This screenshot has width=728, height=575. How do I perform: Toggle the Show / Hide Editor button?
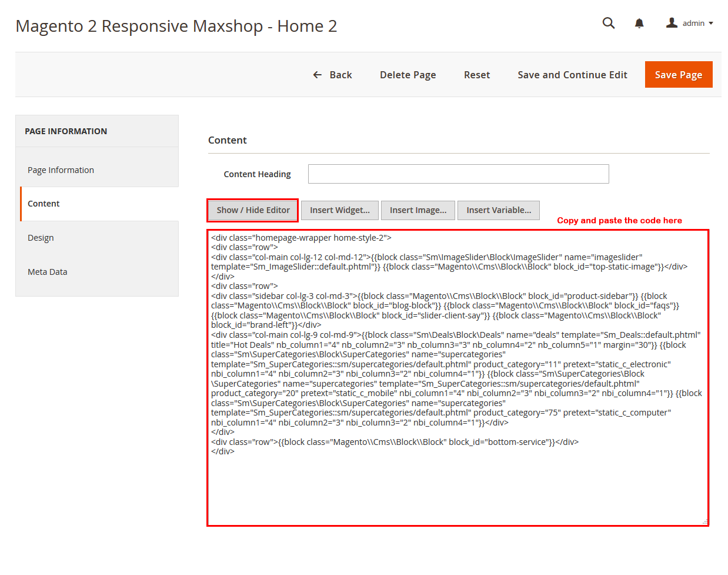click(x=253, y=210)
